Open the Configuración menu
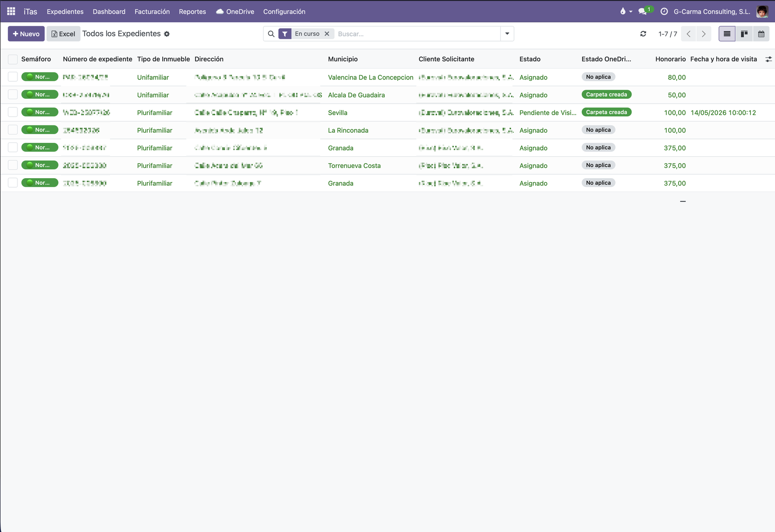This screenshot has height=532, width=775. [284, 12]
